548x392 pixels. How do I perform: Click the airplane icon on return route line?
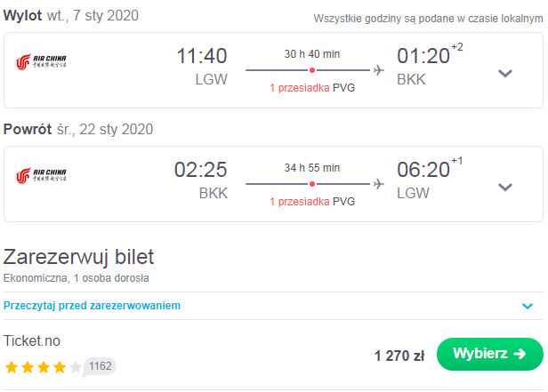(379, 184)
